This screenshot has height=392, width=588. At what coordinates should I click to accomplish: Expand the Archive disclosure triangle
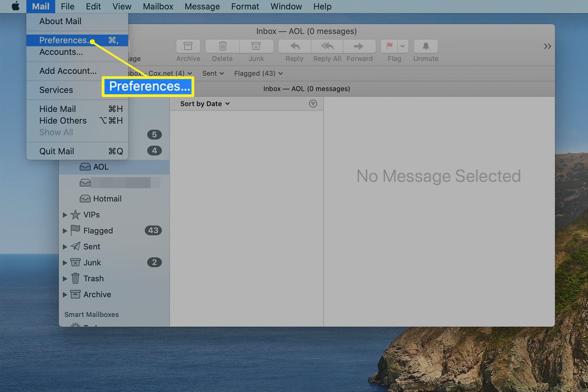click(65, 294)
